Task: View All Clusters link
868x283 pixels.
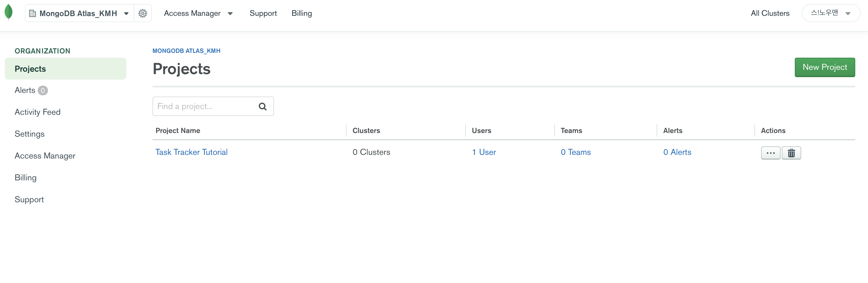Action: 770,13
